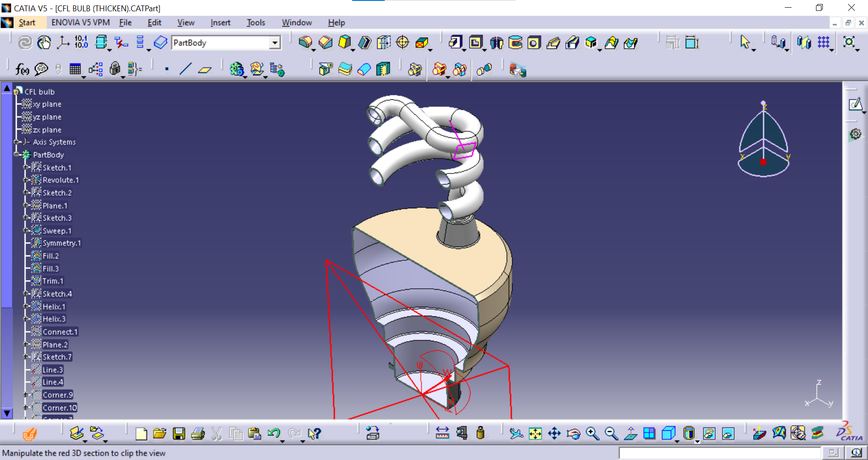The width and height of the screenshot is (868, 460).
Task: Click the command input field
Action: point(720,453)
